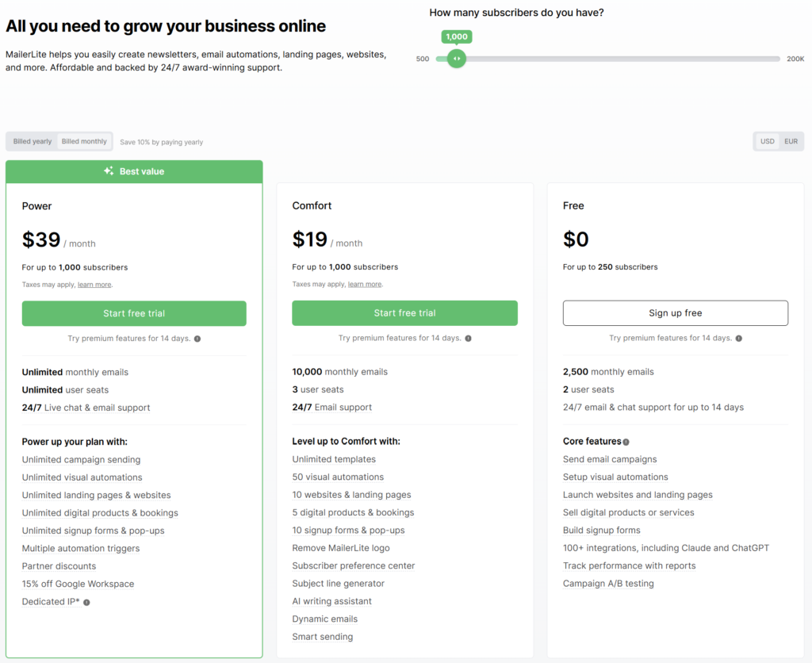Click 10 websites & landing pages feature
Viewport: 812px width, 663px height.
351,495
